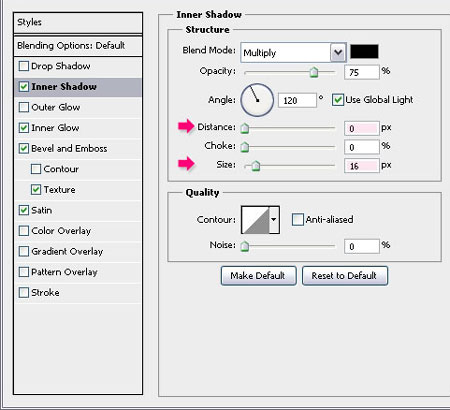450x410 pixels.
Task: Select the Drop Shadow style row
Action: [x=78, y=66]
